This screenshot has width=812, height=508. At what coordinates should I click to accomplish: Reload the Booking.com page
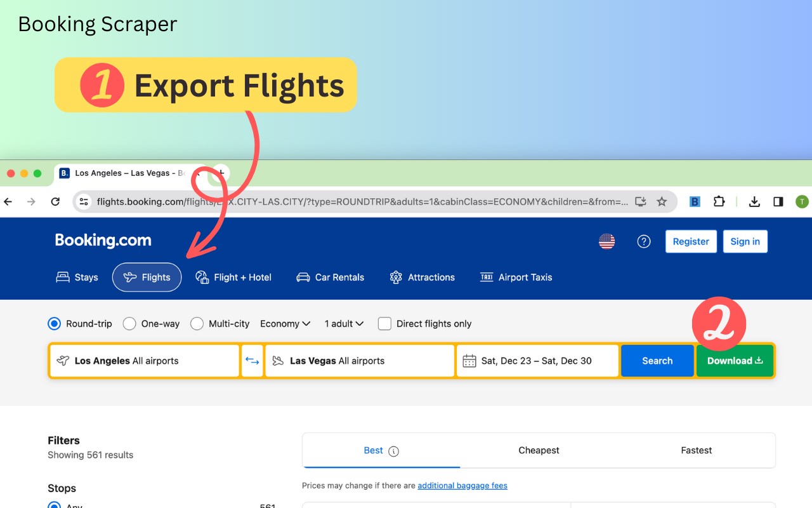pos(55,202)
